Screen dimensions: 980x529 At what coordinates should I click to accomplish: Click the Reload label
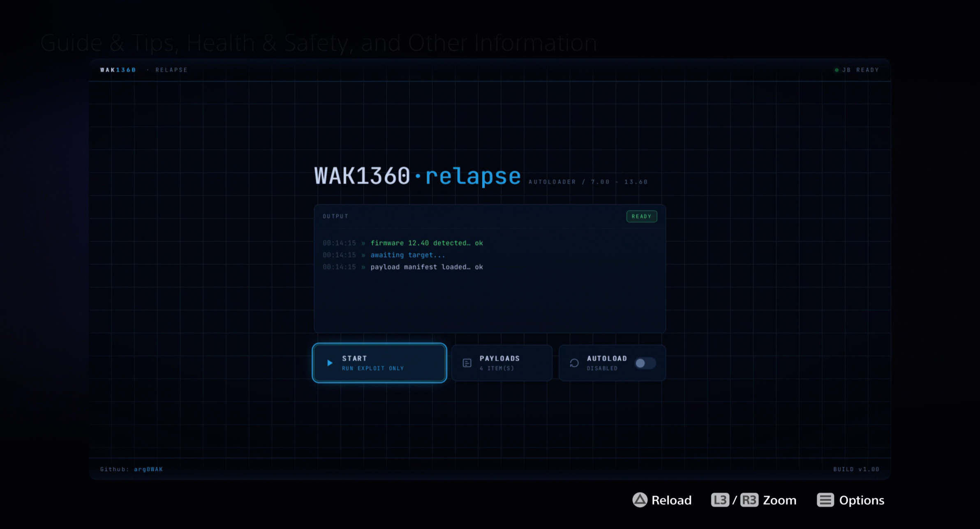click(x=671, y=500)
